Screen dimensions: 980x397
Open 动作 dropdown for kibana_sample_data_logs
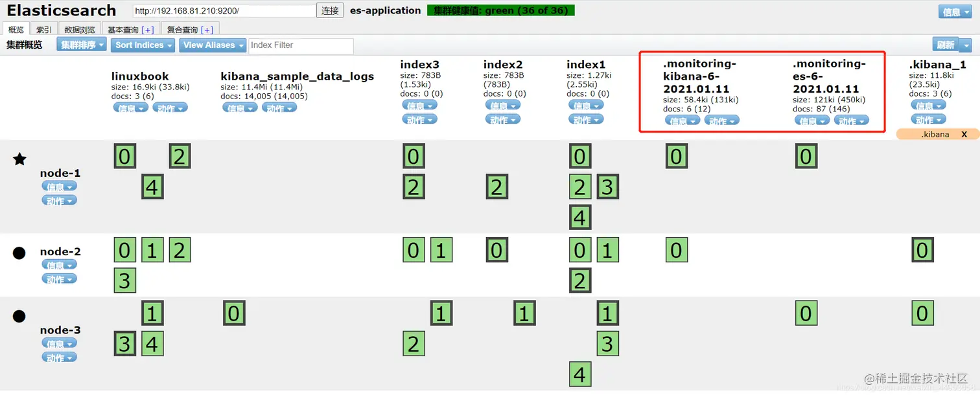click(x=279, y=108)
